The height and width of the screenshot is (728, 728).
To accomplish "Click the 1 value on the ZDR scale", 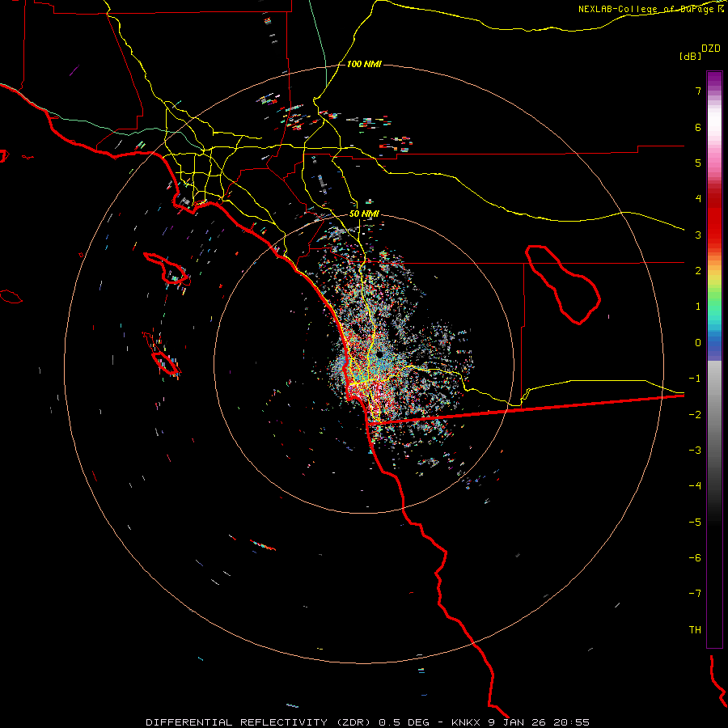I will [x=698, y=307].
